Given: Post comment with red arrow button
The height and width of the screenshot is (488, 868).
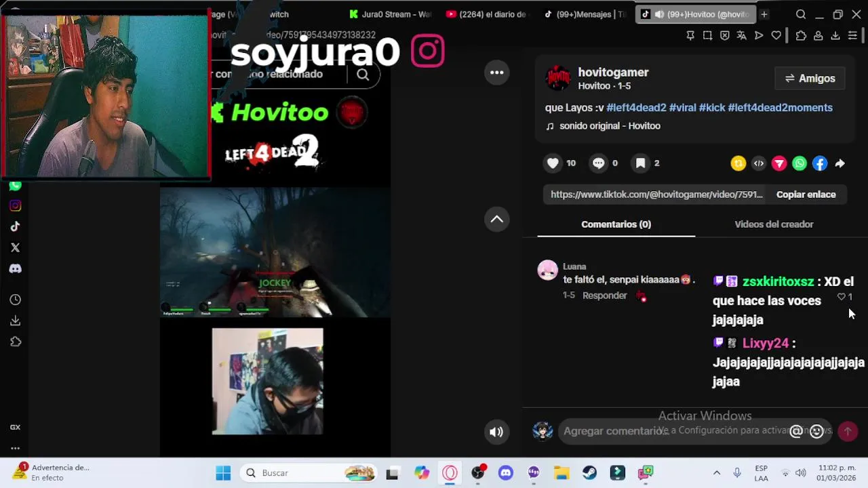Looking at the screenshot, I should point(848,431).
